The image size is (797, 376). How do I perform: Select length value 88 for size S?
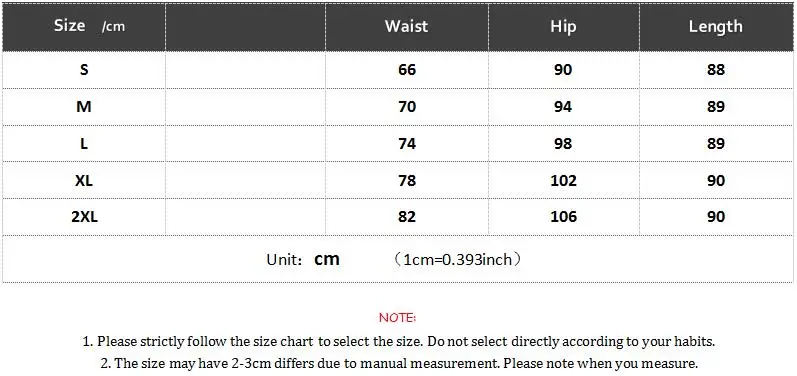click(x=716, y=70)
